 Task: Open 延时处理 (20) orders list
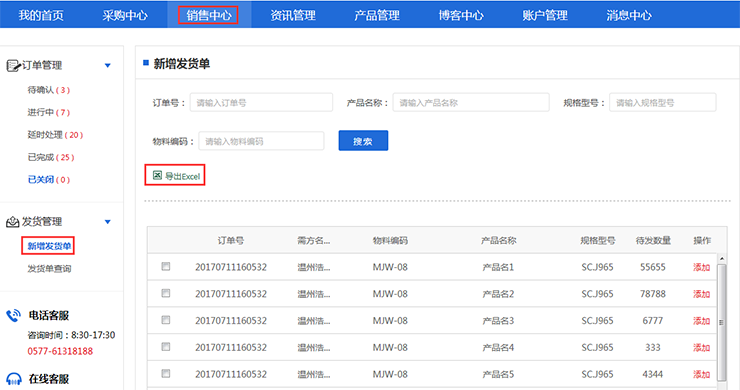click(55, 135)
